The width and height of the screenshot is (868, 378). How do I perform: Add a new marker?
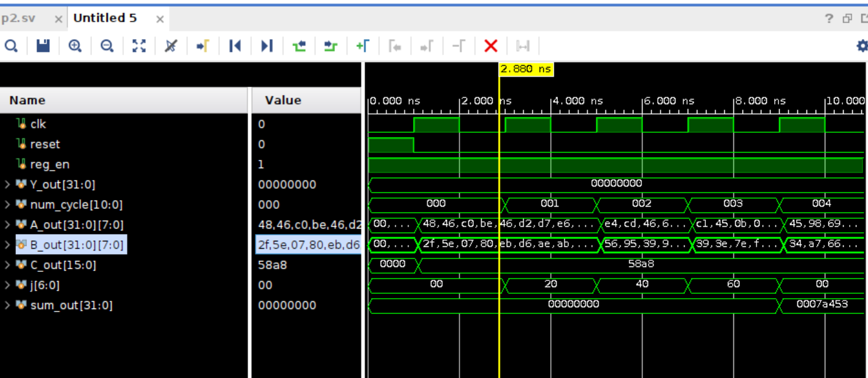362,46
